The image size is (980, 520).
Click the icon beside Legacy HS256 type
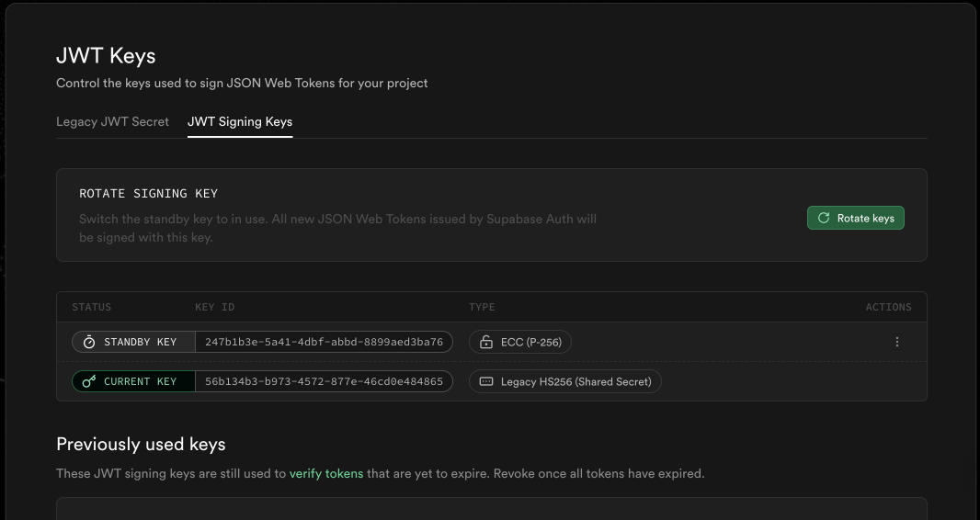tap(486, 381)
